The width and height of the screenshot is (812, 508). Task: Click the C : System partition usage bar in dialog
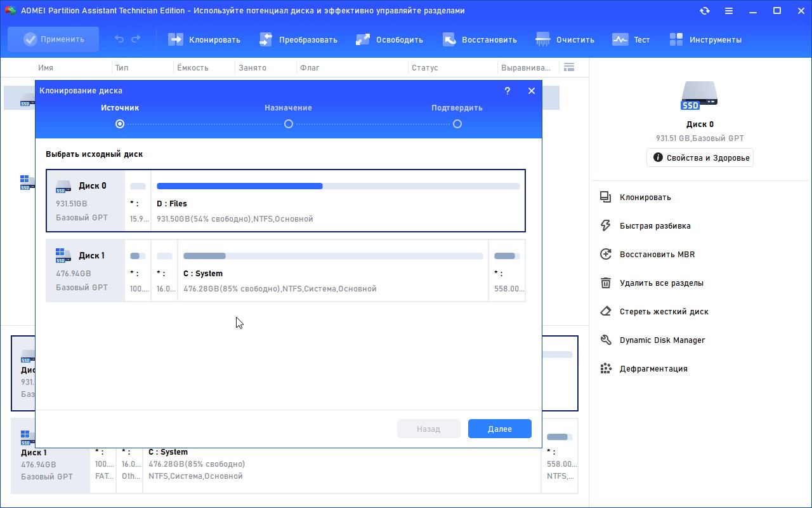pos(333,256)
